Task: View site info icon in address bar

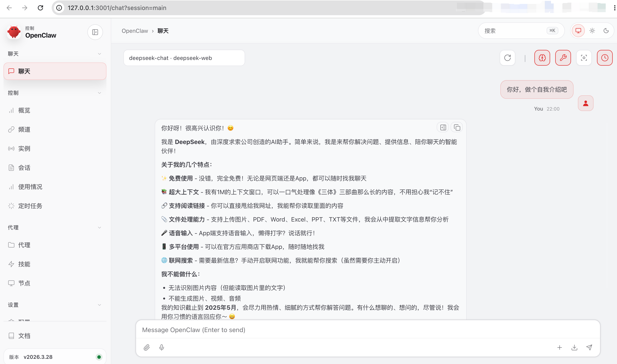Action: coord(59,8)
